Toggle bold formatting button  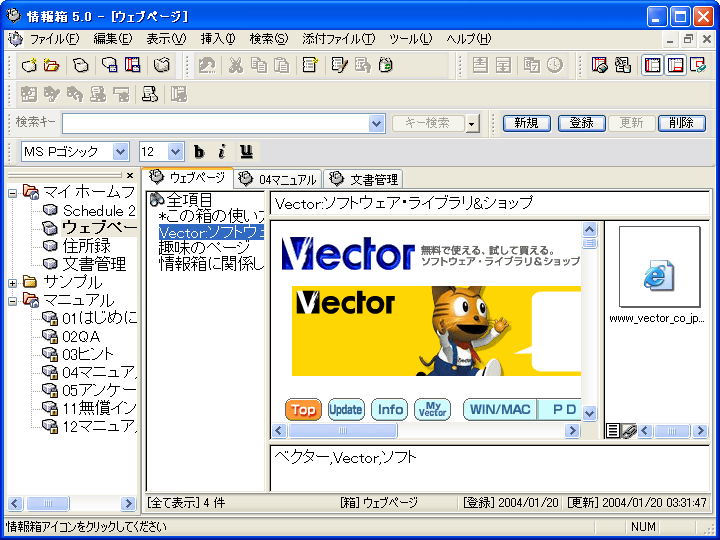point(199,152)
